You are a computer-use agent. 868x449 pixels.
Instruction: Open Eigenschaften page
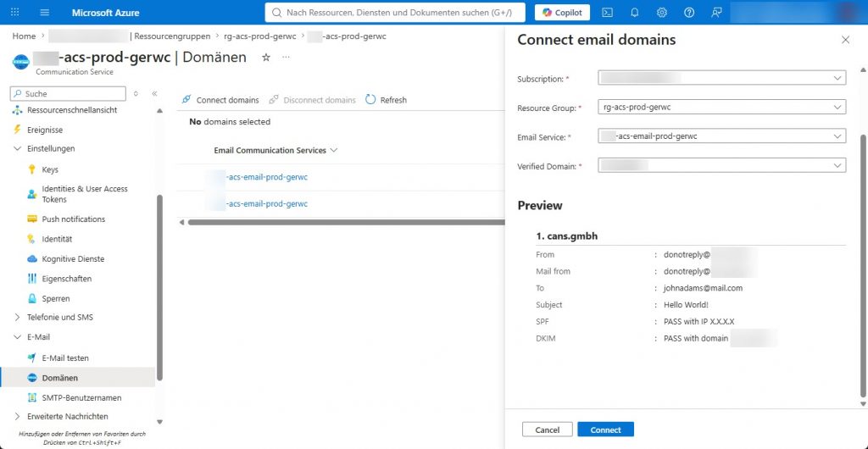click(x=67, y=279)
